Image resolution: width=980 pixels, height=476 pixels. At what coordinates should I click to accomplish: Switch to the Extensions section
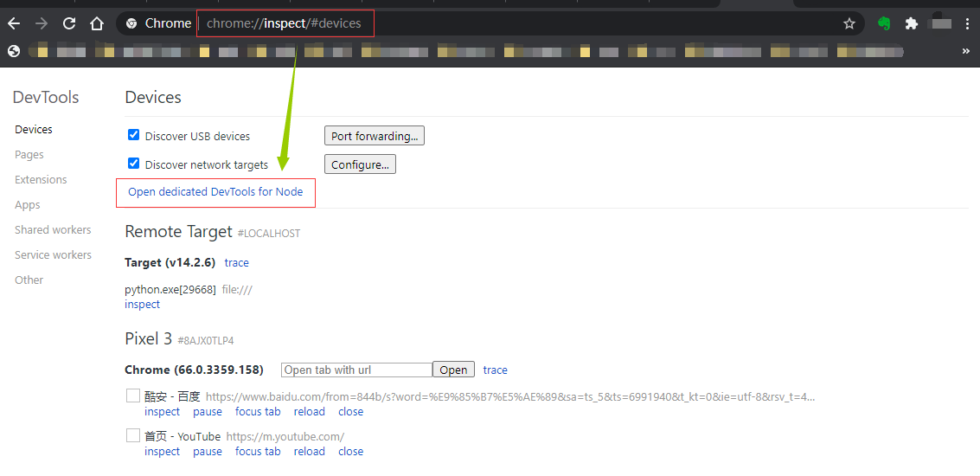click(41, 179)
